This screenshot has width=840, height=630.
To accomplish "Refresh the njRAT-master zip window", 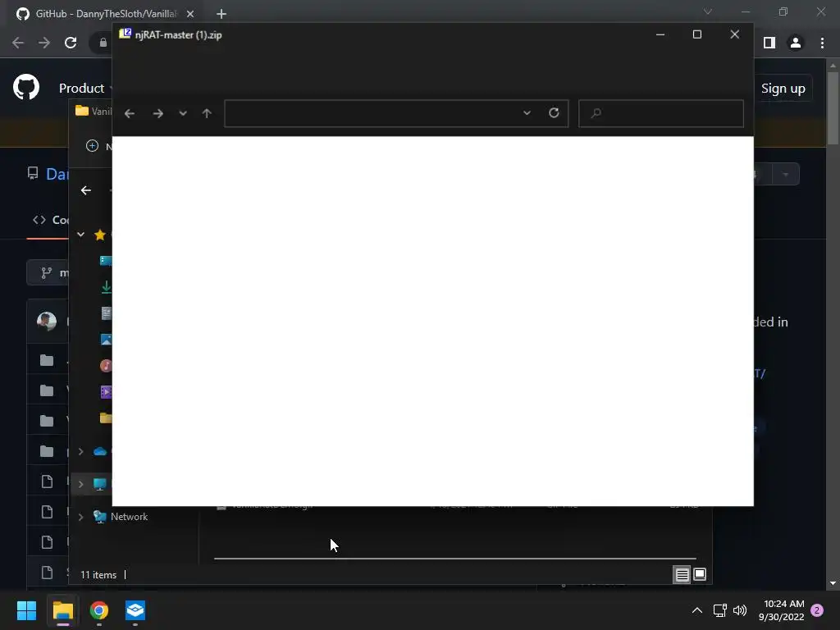I will [x=554, y=112].
